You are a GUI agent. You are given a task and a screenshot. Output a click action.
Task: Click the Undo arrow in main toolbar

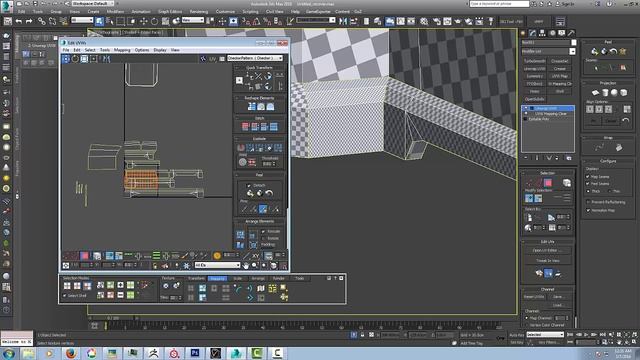(19, 21)
